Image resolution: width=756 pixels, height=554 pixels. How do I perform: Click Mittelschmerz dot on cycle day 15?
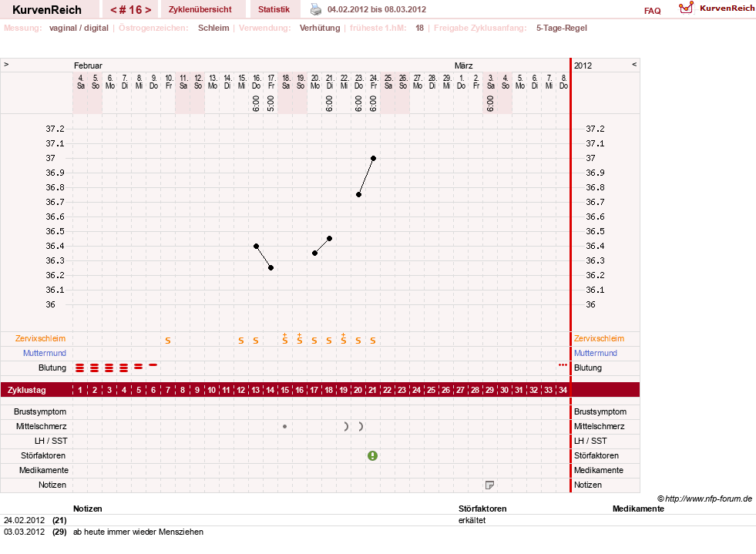click(x=285, y=426)
